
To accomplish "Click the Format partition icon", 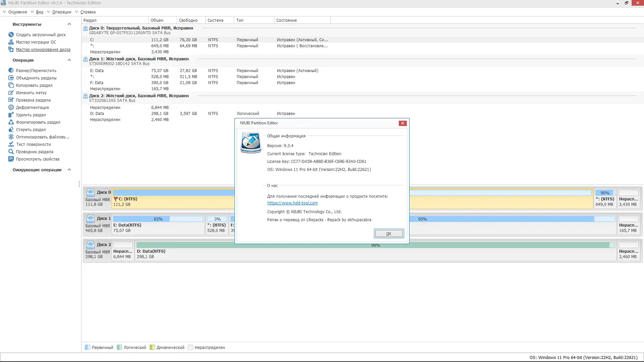I will (11, 122).
